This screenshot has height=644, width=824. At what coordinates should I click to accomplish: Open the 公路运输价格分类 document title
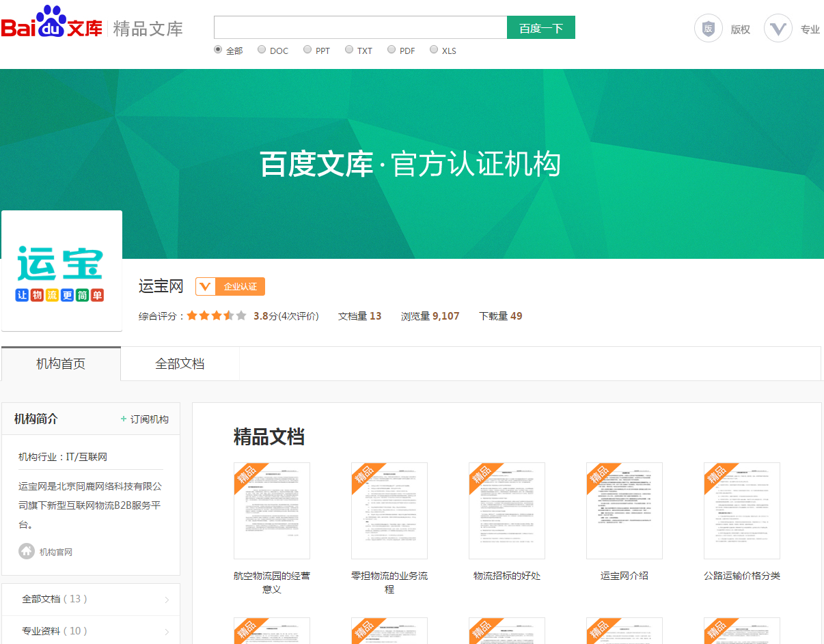[x=742, y=576]
